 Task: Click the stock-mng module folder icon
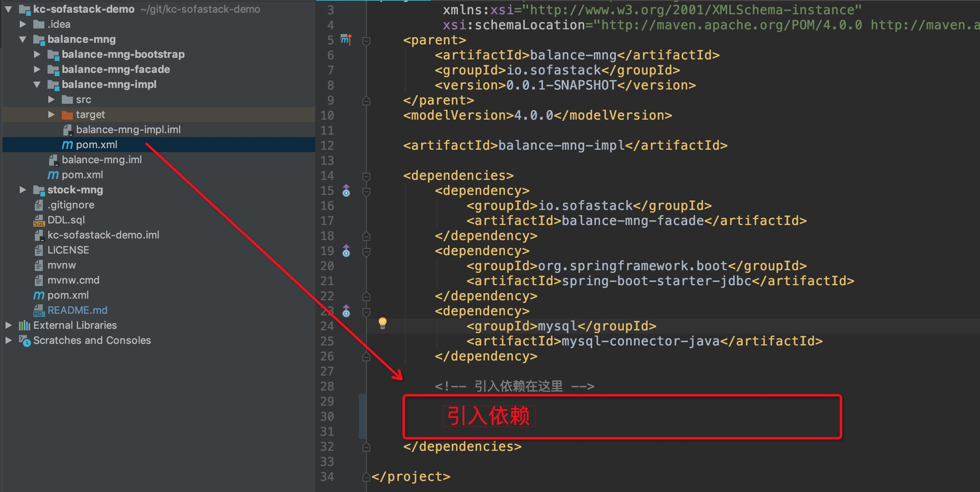[x=39, y=190]
